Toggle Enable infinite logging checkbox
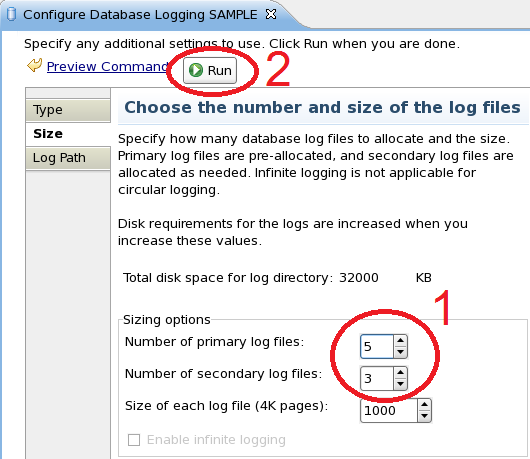 [x=134, y=440]
